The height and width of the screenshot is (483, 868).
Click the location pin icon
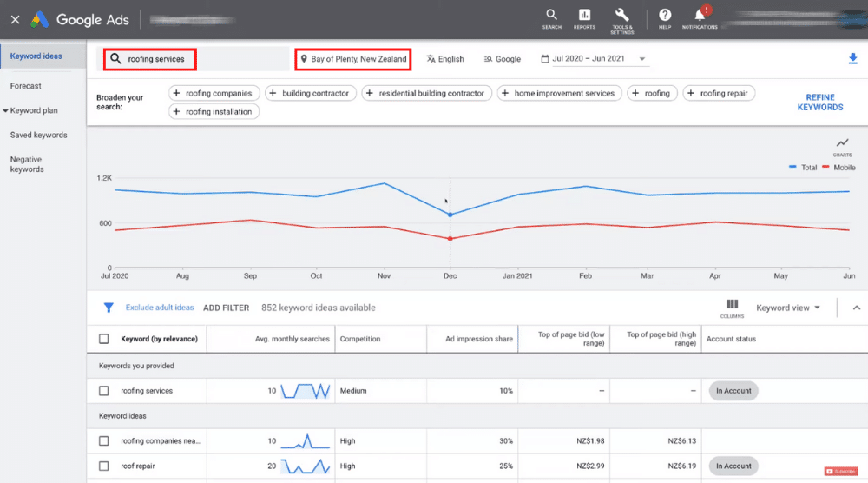(x=304, y=59)
